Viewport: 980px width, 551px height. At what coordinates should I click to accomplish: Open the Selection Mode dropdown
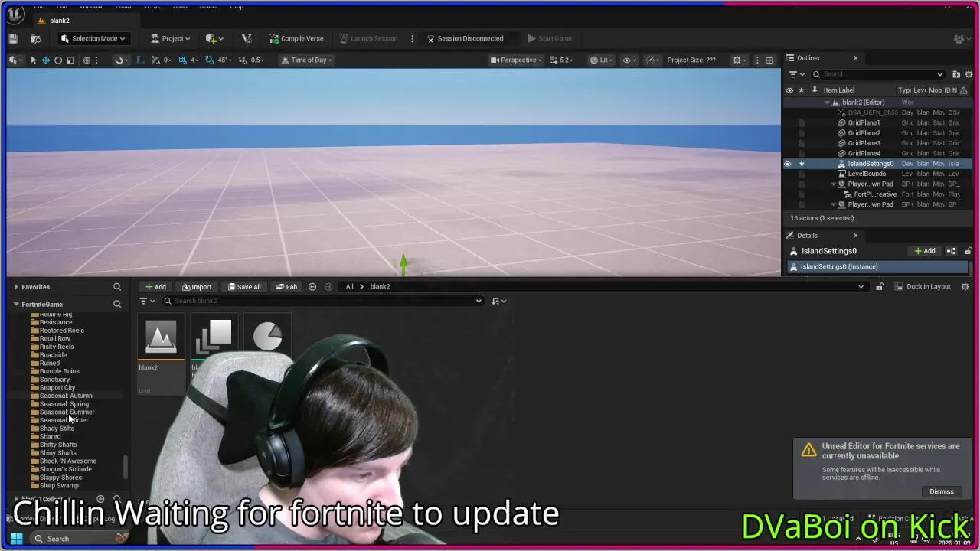tap(93, 38)
